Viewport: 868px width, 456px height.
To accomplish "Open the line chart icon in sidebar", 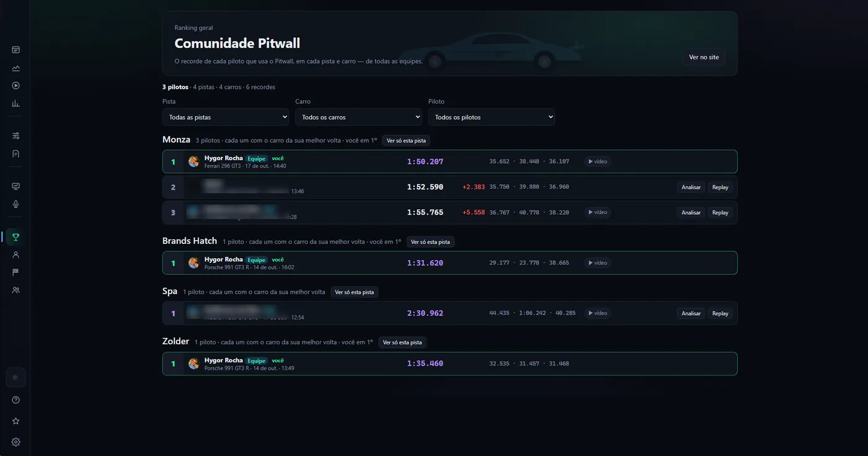I will pos(15,68).
